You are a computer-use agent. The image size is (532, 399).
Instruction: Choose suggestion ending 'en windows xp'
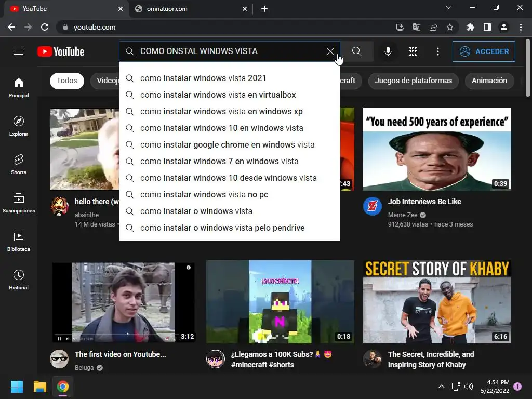coord(229,111)
